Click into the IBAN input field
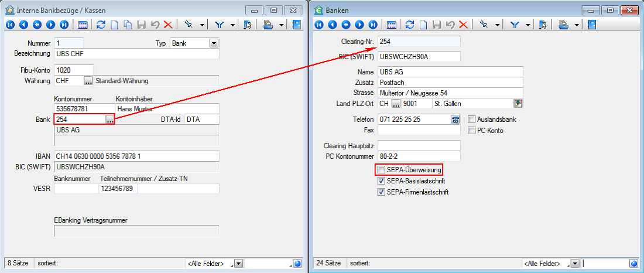This screenshot has width=644, height=273. (x=136, y=156)
